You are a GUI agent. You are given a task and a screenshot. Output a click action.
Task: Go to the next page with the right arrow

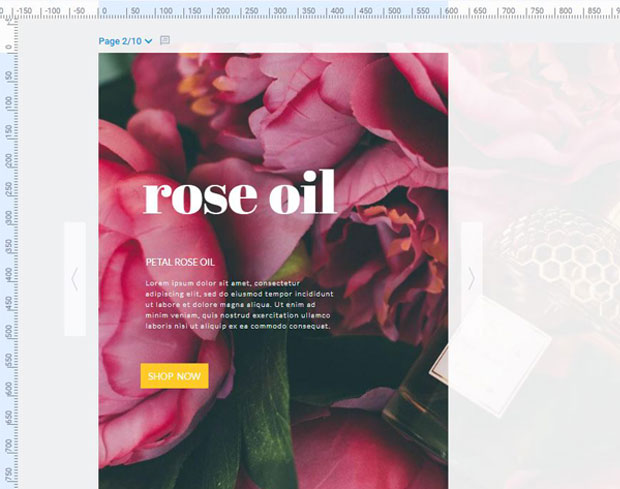tap(471, 279)
